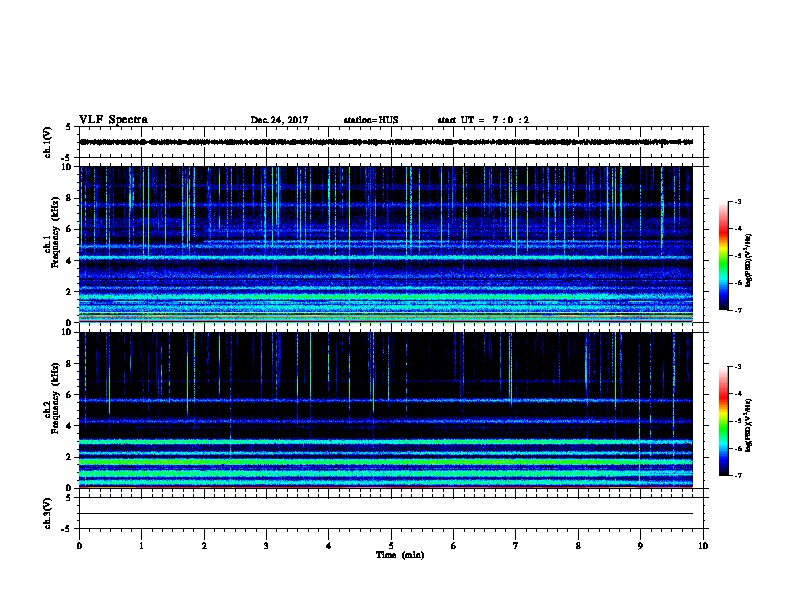Click time axis tick label "3"
Screen dimensions: 792x612
pos(266,546)
